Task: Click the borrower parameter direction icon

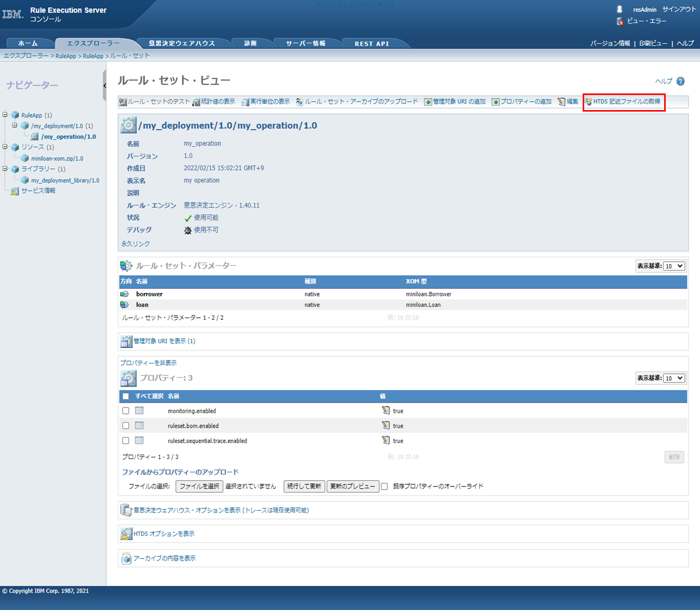Action: 125,294
